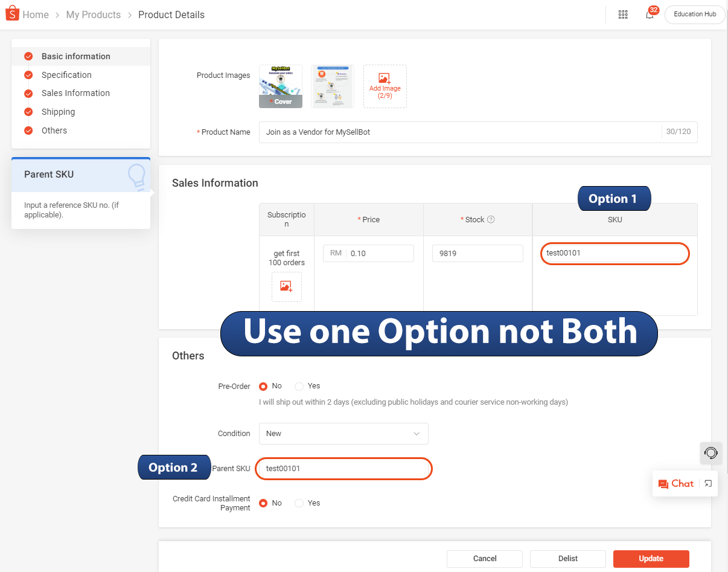The image size is (728, 572).
Task: Click the Update button
Action: tap(651, 559)
